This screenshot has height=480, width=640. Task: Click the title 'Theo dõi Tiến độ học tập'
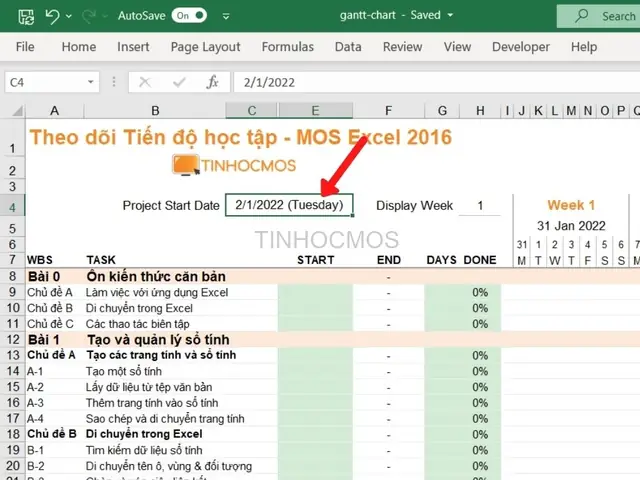(153, 137)
